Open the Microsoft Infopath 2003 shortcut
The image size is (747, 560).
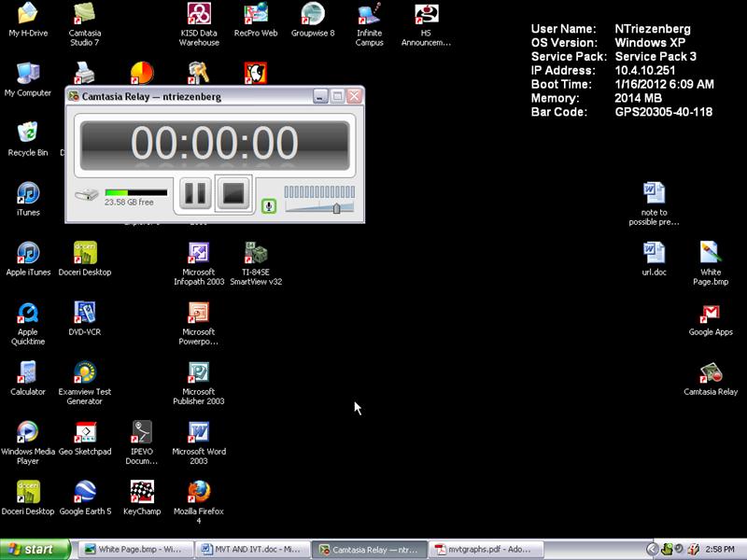click(x=199, y=264)
